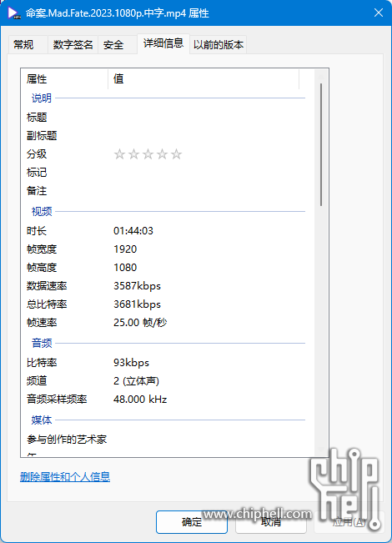Click the 音频采样频率 label
Image resolution: width=392 pixels, height=543 pixels.
pyautogui.click(x=57, y=400)
